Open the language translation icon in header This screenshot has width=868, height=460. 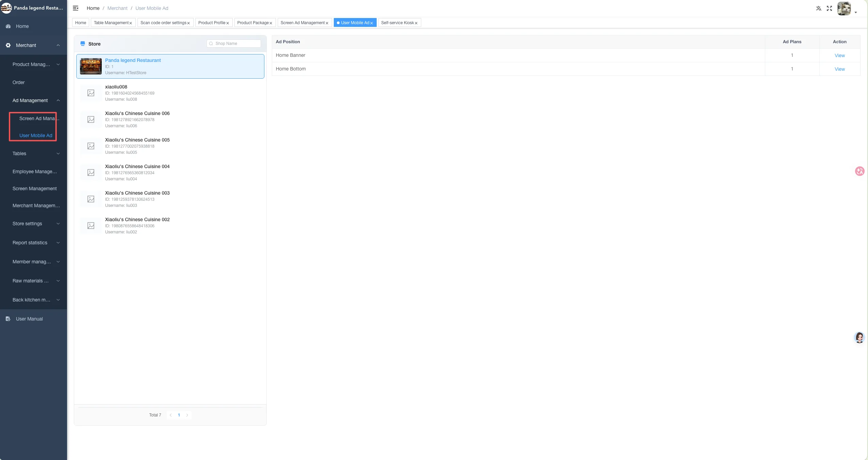click(x=819, y=9)
